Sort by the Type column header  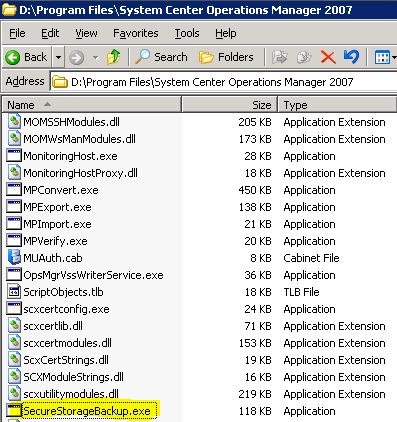[337, 105]
